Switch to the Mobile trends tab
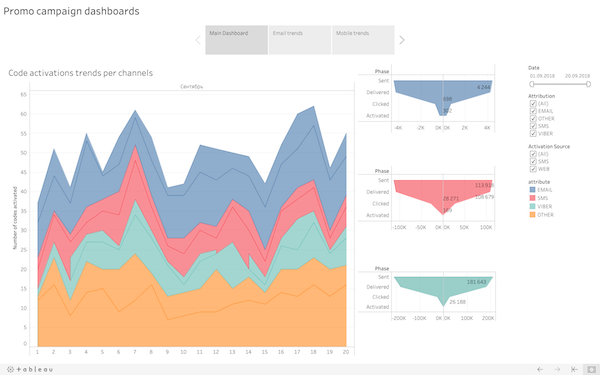 (363, 40)
